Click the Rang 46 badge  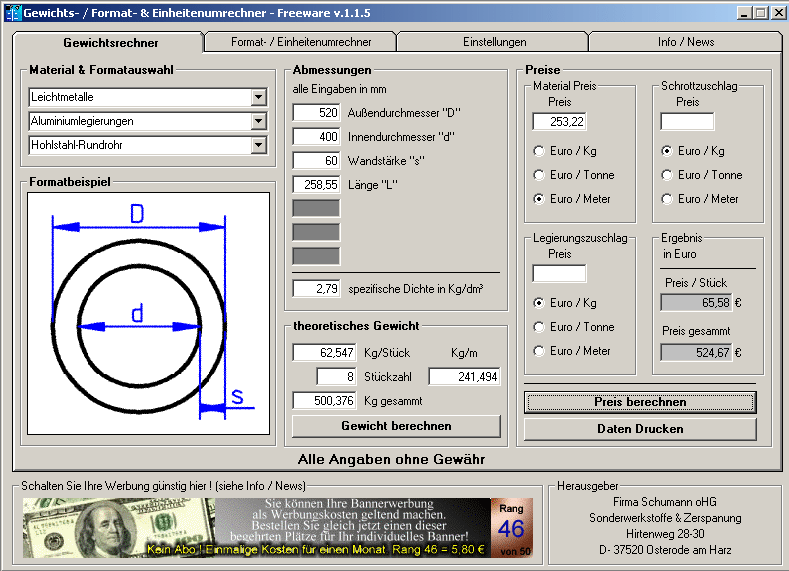tap(511, 527)
